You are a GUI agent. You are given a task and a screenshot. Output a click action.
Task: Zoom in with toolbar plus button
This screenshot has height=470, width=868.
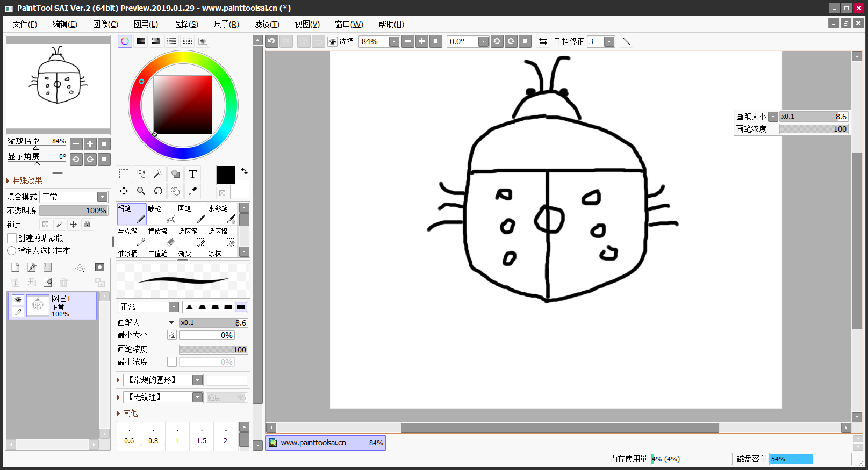pos(422,41)
